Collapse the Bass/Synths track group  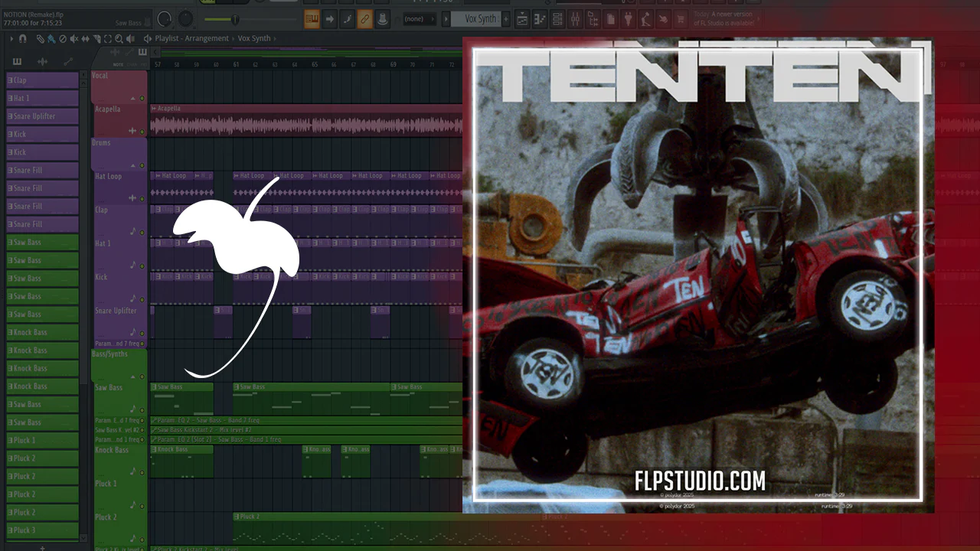coord(133,377)
